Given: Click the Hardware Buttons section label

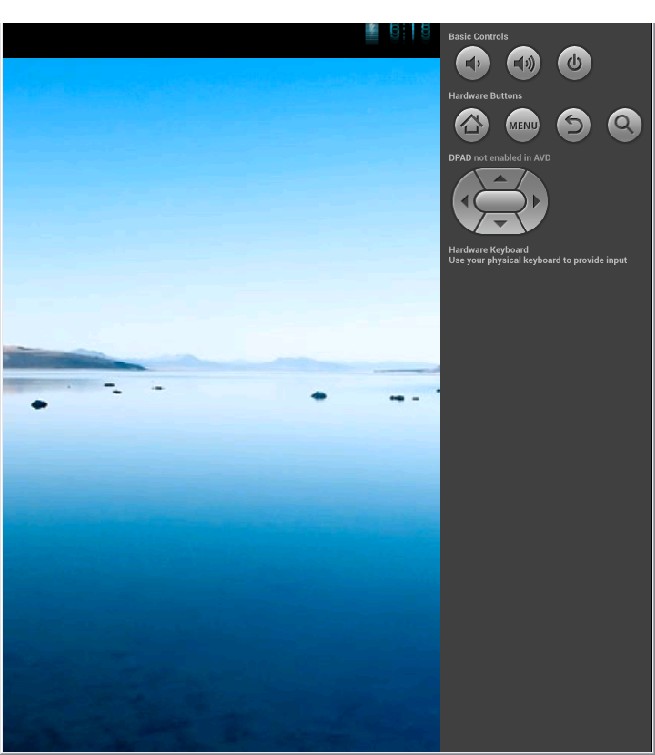Looking at the screenshot, I should [485, 96].
